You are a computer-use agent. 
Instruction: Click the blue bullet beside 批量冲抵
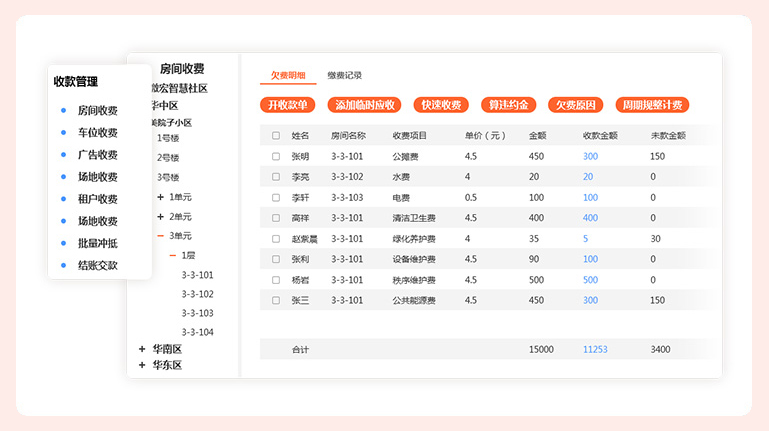click(x=64, y=243)
